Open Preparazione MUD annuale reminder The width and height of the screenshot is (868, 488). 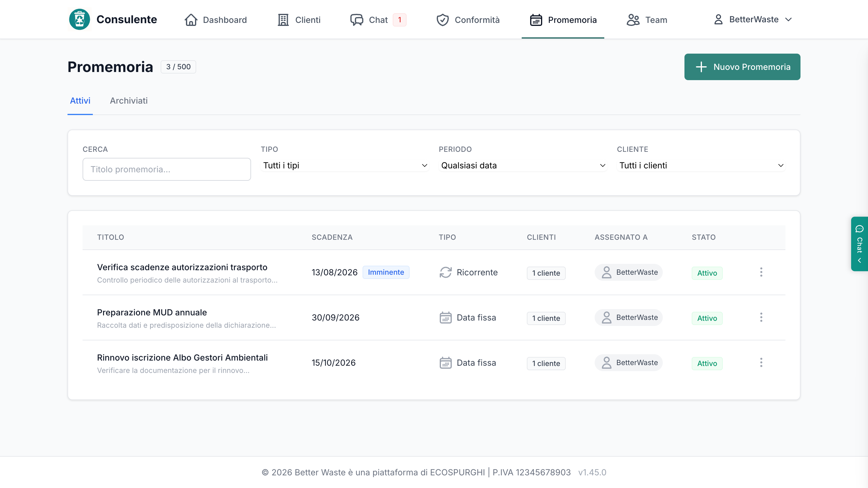click(152, 312)
